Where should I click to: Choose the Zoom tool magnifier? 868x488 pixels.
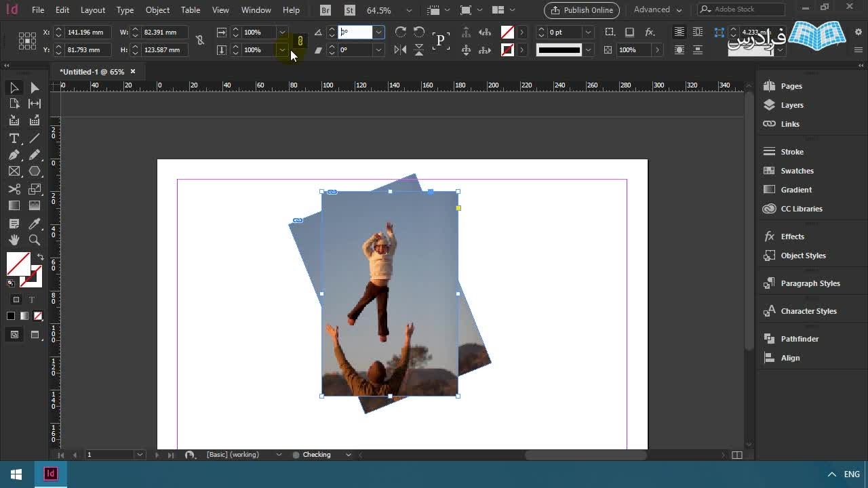pos(35,240)
